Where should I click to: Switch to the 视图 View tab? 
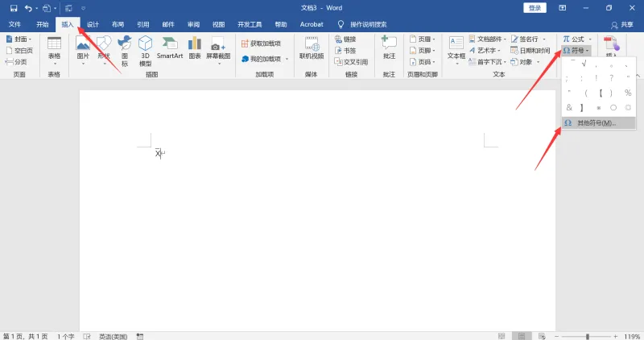(218, 25)
